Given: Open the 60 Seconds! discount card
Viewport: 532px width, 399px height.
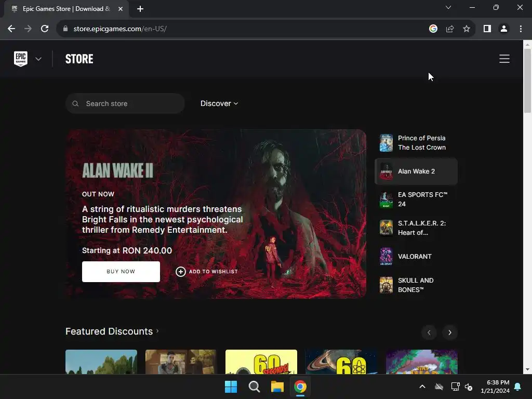Looking at the screenshot, I should coord(261,362).
